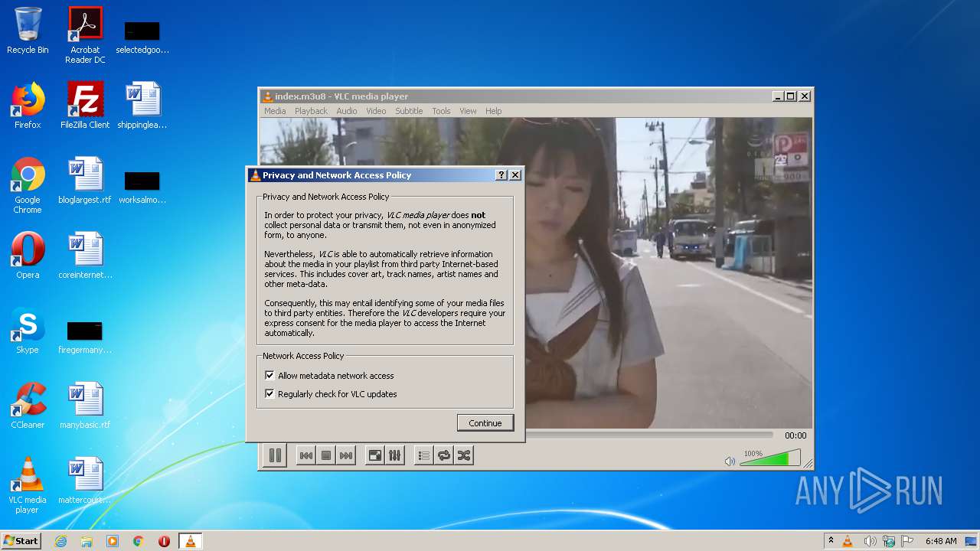This screenshot has width=980, height=551.
Task: Open system volume tray icon
Action: pyautogui.click(x=870, y=541)
